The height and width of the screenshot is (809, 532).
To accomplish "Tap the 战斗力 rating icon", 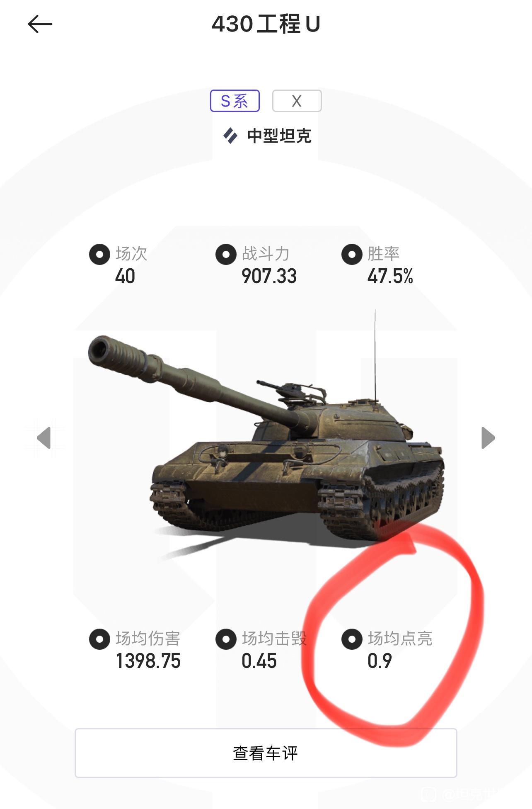I will click(226, 254).
